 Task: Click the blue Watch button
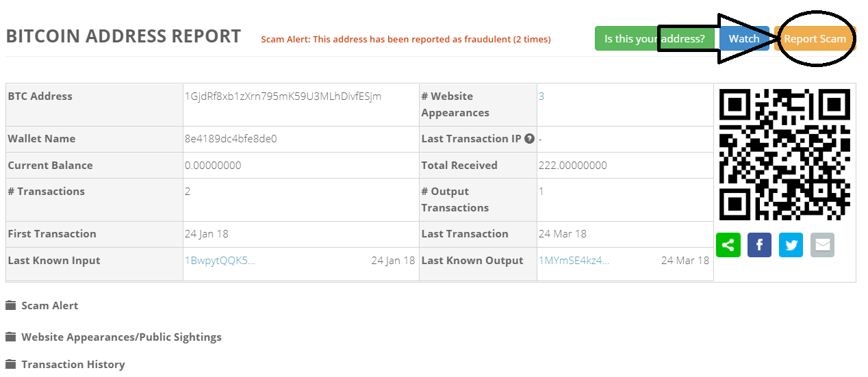744,38
